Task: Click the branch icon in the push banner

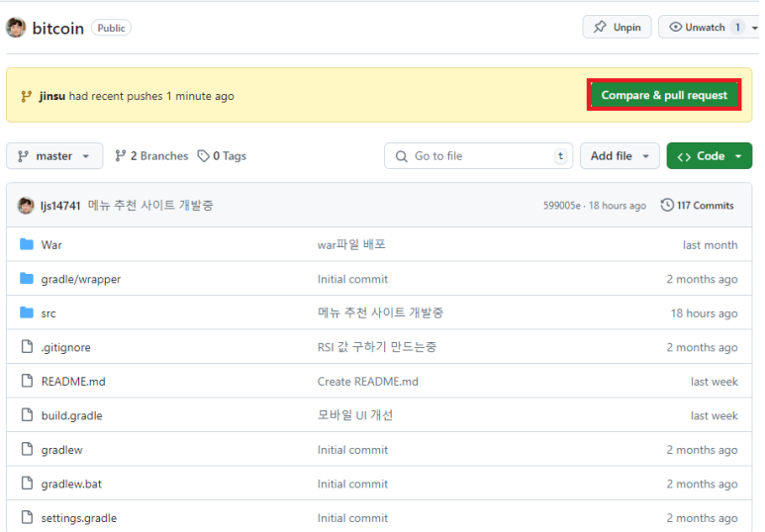Action: (27, 96)
